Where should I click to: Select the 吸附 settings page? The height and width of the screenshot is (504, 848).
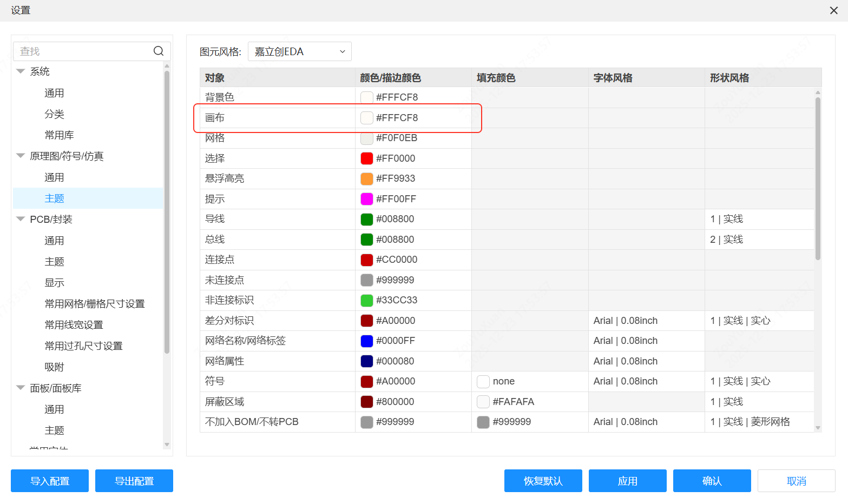click(x=54, y=367)
